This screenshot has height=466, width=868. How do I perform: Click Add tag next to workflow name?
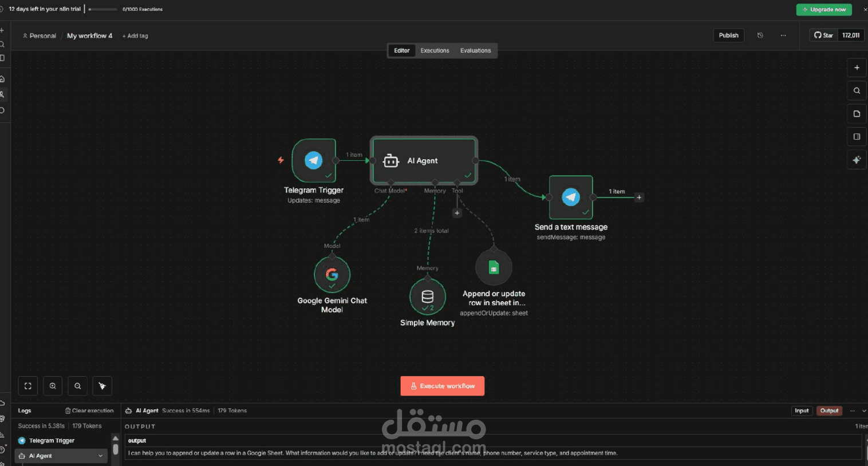tap(135, 35)
